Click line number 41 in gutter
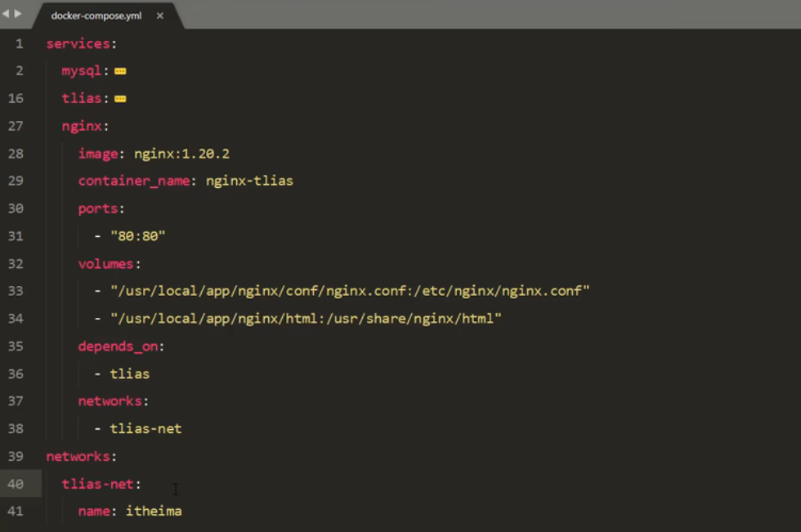This screenshot has width=801, height=532. [x=16, y=511]
